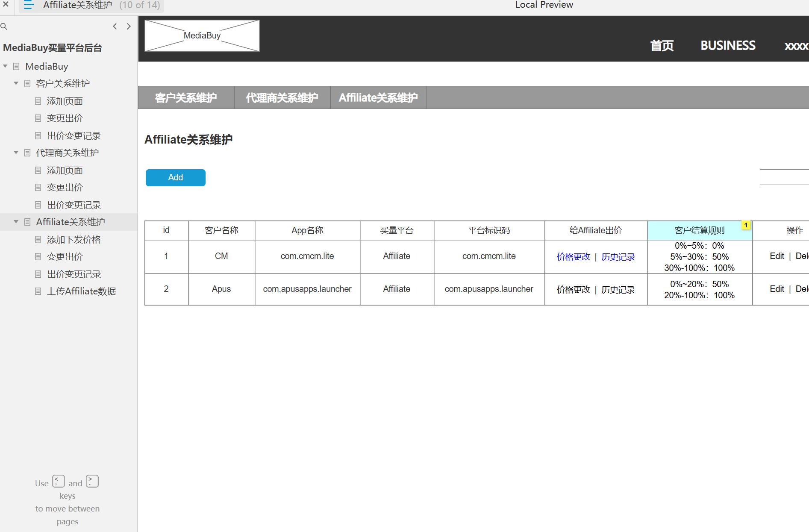This screenshot has width=809, height=532.
Task: Collapse the Affiliate关系维护 tree node
Action: click(16, 222)
